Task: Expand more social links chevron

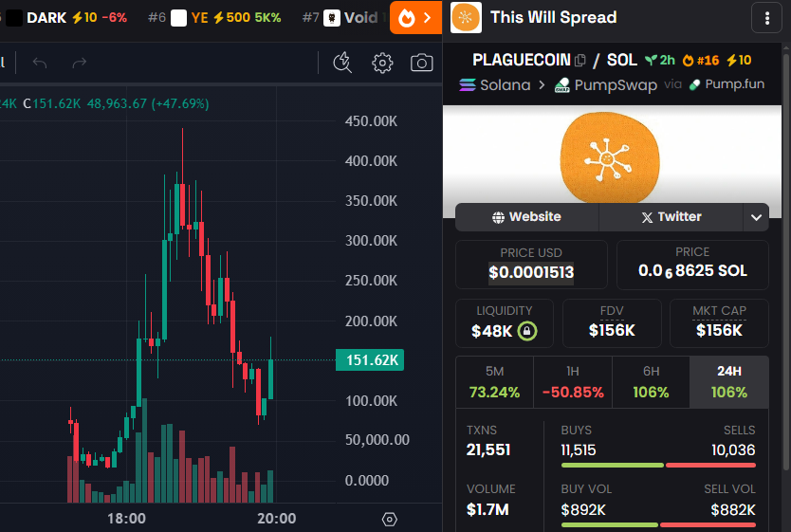Action: [756, 217]
